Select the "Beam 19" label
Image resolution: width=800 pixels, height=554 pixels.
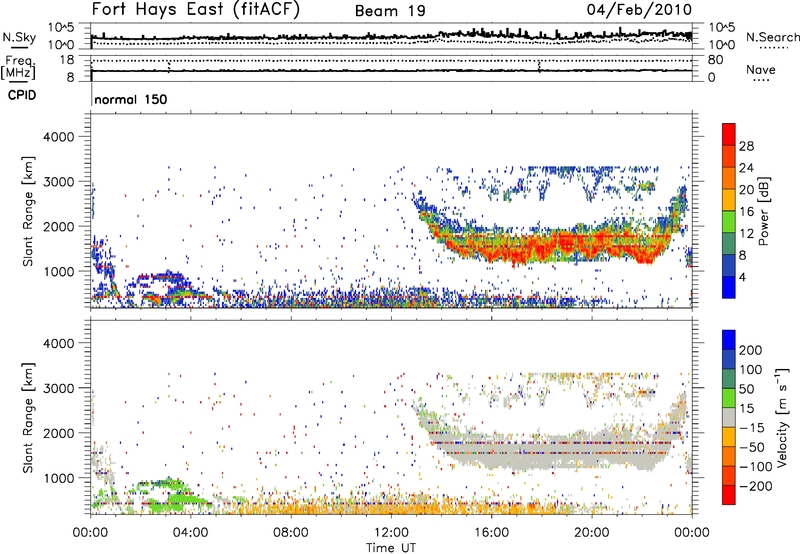tap(390, 11)
